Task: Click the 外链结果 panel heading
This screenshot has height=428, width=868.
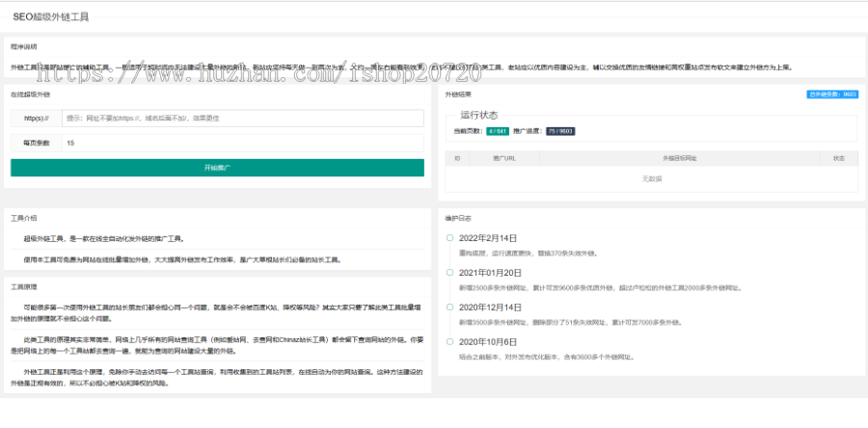Action: click(458, 94)
